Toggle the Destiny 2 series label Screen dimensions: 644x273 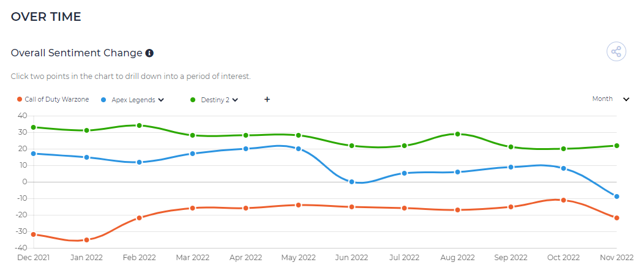(x=215, y=100)
